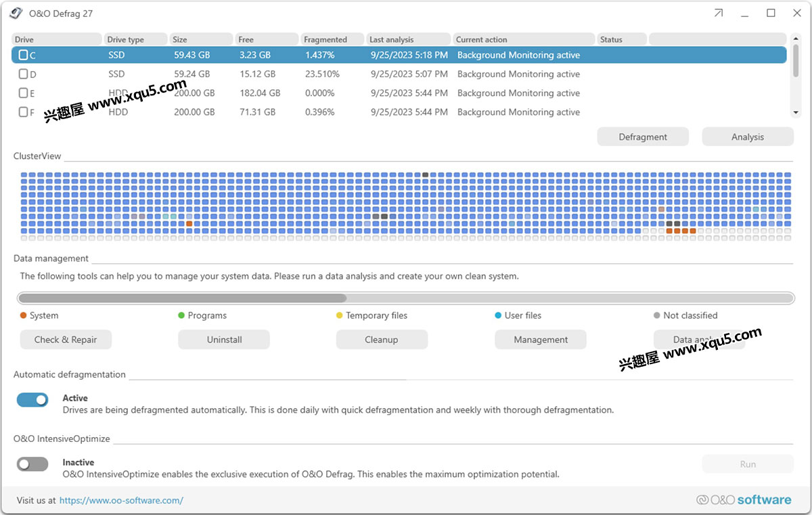Tick the checkbox for drive D
Screen dimensions: 812x515
coord(23,74)
